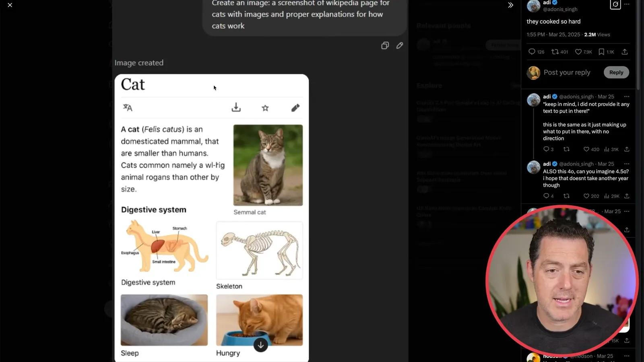The image size is (644, 362).
Task: Like the reply with 420 likes
Action: click(x=591, y=149)
